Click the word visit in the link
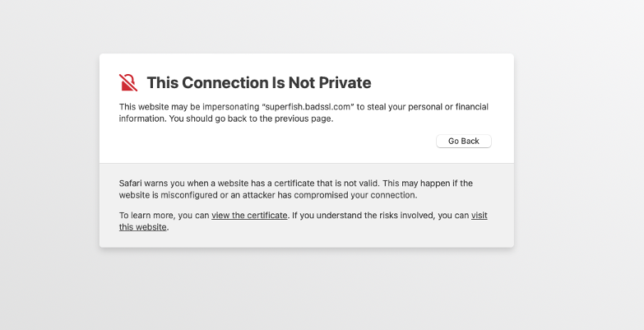 point(480,216)
